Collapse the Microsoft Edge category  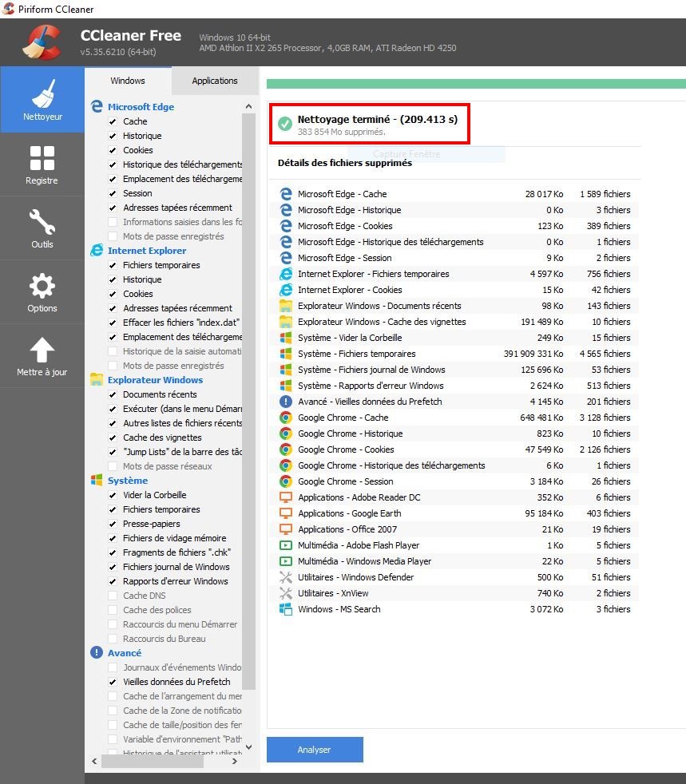[x=141, y=106]
